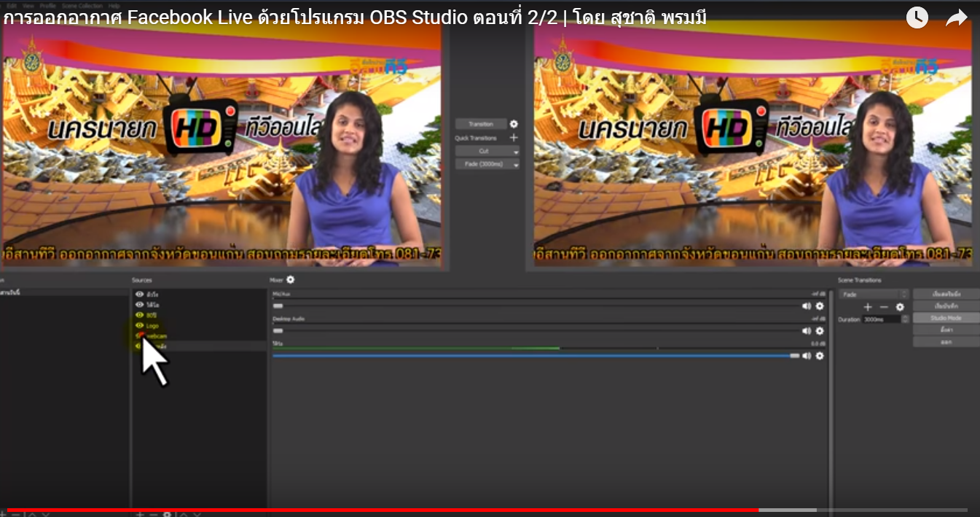Screen dimensions: 980x517
Task: Adjust the third mixer channel blue volume slider
Action: pyautogui.click(x=536, y=356)
